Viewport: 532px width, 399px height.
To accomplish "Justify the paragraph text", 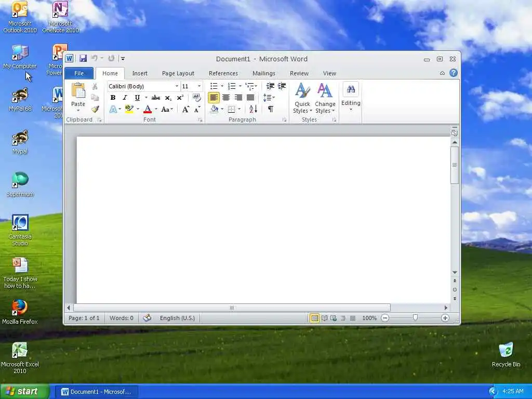I will (x=250, y=98).
